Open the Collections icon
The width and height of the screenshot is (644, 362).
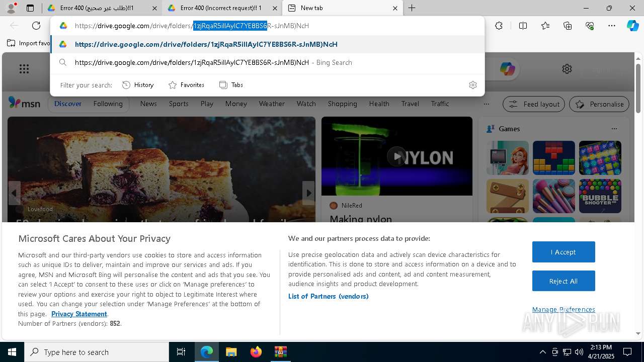568,26
